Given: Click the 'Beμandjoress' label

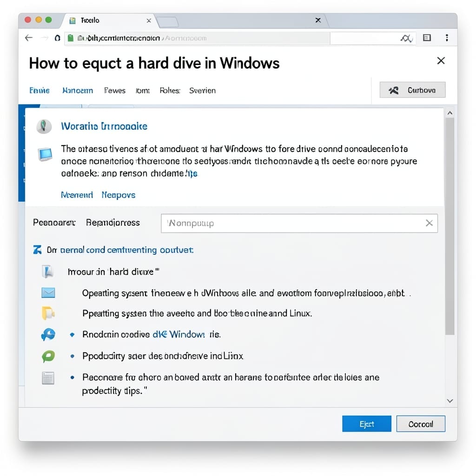Looking at the screenshot, I should 113,223.
